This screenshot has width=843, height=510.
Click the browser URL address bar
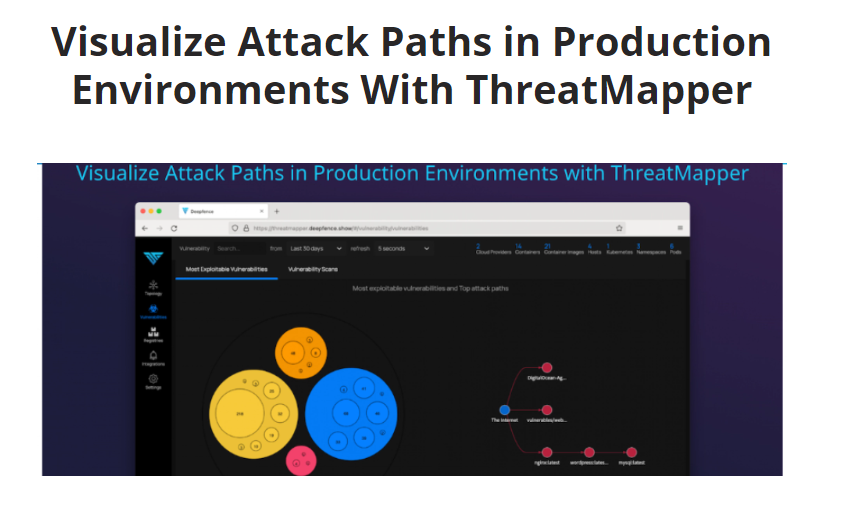pos(425,228)
